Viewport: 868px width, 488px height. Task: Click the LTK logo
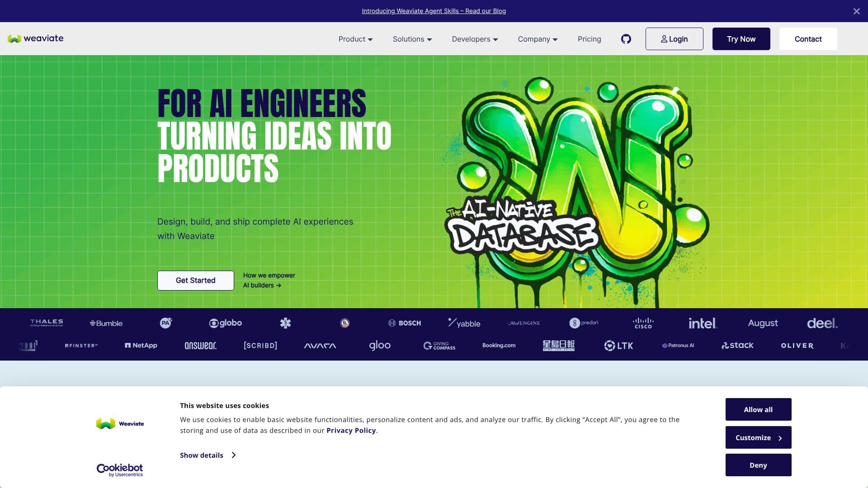click(x=618, y=346)
